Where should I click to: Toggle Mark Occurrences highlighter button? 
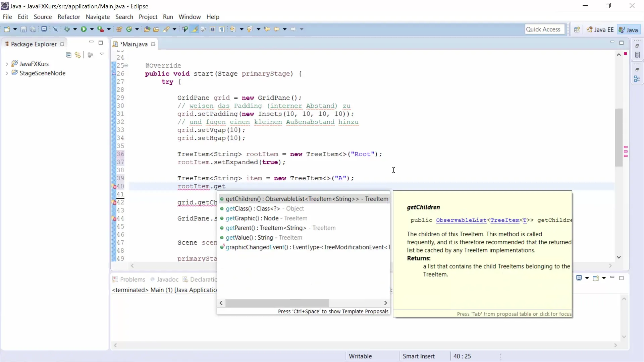[x=194, y=29]
